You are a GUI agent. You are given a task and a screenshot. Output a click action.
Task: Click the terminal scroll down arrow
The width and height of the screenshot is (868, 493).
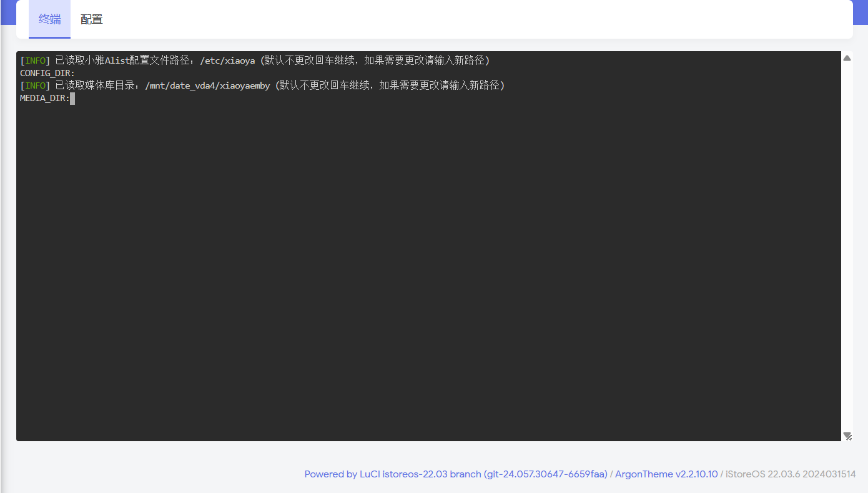[847, 435]
